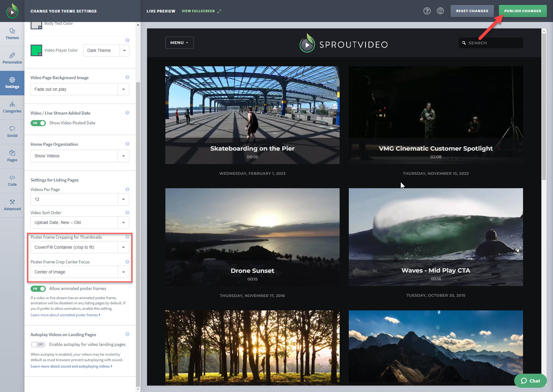Click the live preview scrollbar thumb
The width and height of the screenshot is (553, 392).
[x=544, y=107]
